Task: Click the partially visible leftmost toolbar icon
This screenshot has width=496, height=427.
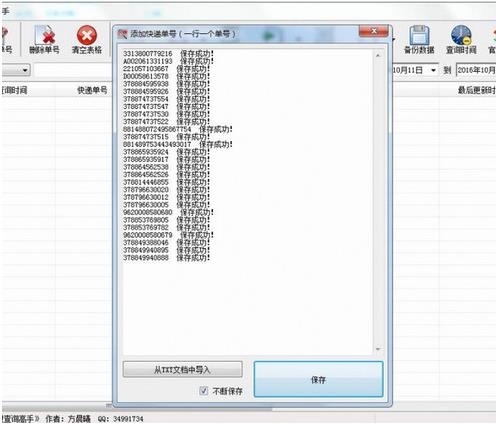Action: pos(5,35)
